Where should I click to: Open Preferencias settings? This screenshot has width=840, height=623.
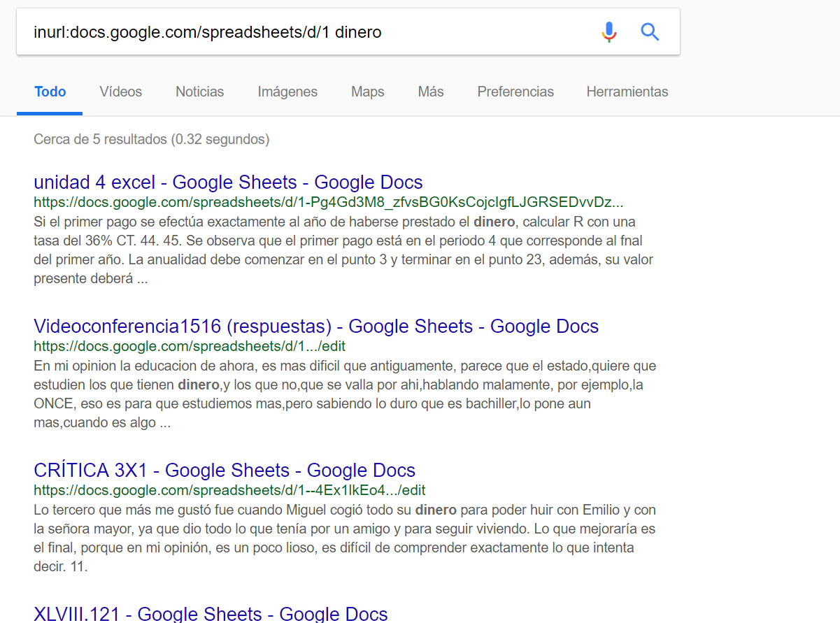[x=515, y=92]
